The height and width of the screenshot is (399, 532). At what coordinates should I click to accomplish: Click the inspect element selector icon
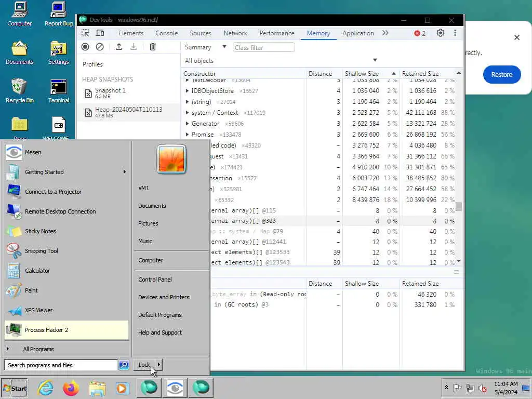85,33
